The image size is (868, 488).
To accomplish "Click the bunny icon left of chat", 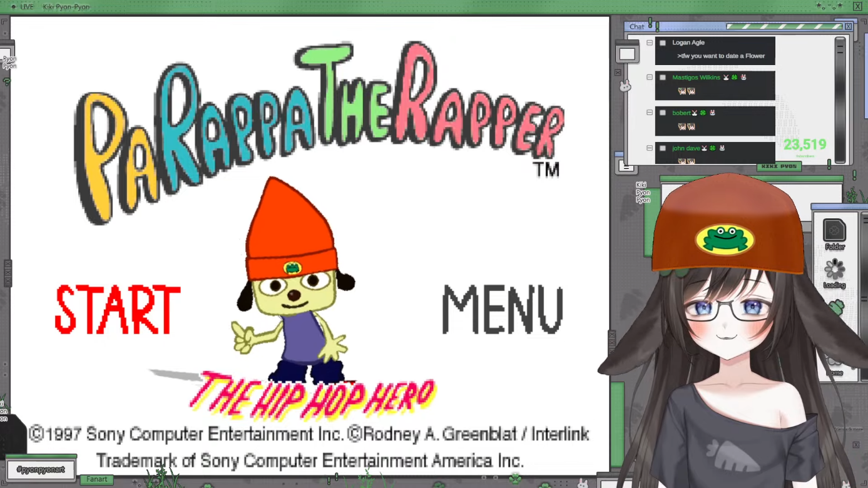I will pyautogui.click(x=625, y=86).
